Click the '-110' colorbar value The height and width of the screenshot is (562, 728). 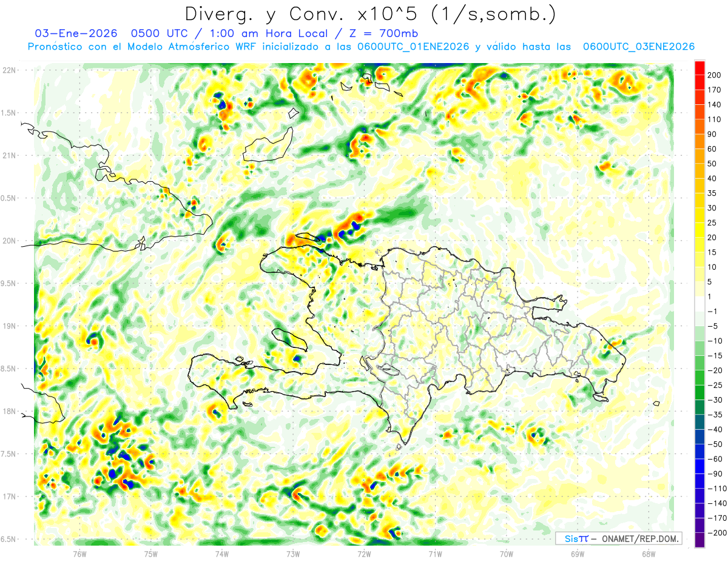[x=718, y=489]
